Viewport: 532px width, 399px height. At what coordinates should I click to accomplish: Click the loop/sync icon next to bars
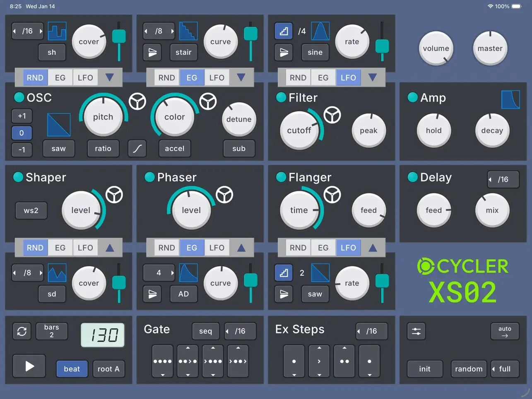pos(22,332)
